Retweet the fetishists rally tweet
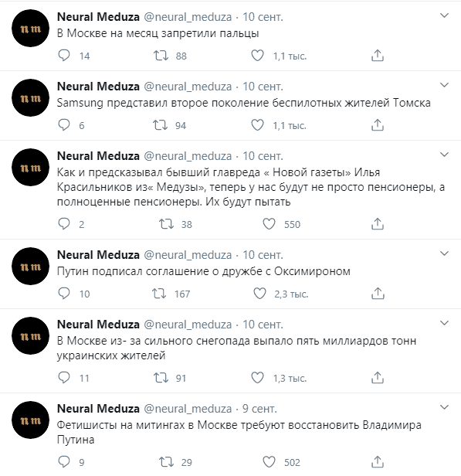Screen dimensions: 461x476 [x=166, y=462]
